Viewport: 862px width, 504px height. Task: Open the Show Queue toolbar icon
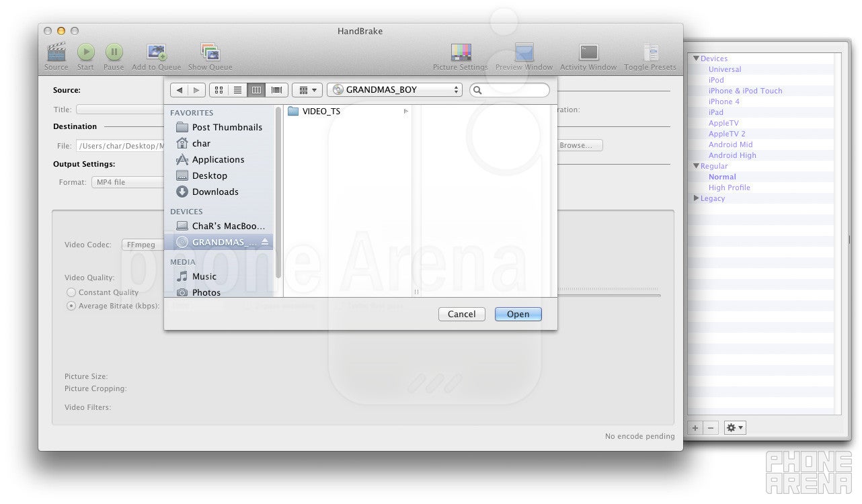(210, 52)
